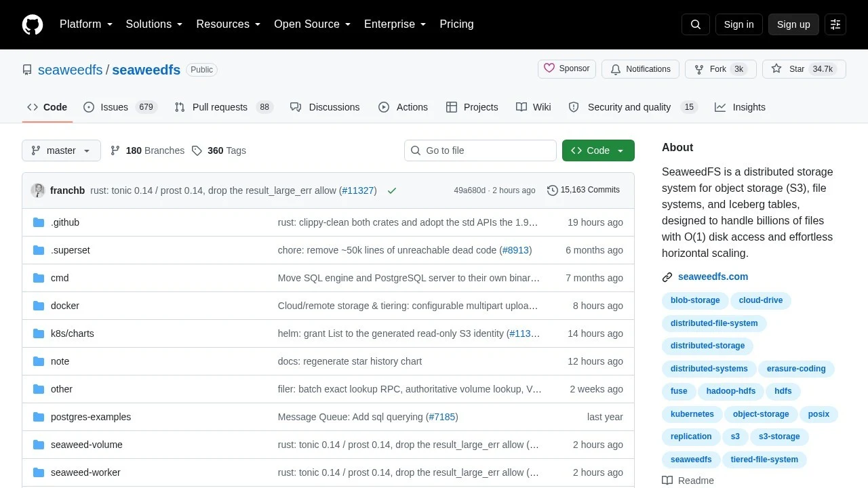Screen dimensions: 868x488
Task: Select the posix topic tag
Action: [x=818, y=414]
